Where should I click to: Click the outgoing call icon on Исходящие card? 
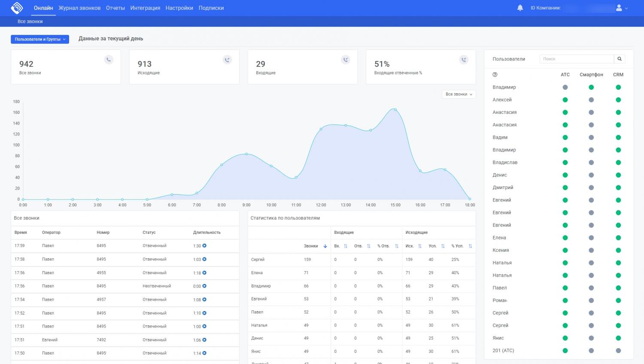227,60
